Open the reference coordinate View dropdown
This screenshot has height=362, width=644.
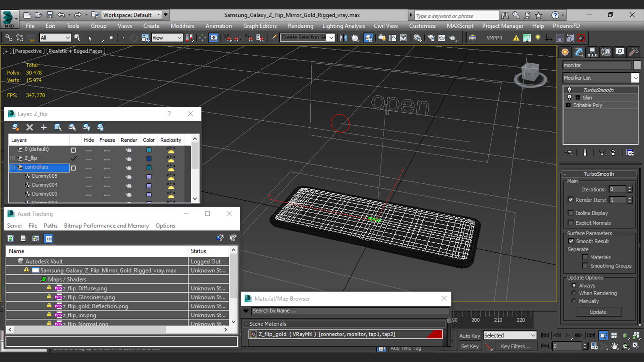(167, 38)
